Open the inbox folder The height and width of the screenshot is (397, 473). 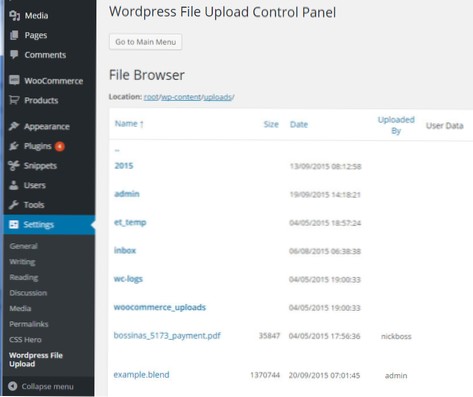[125, 250]
